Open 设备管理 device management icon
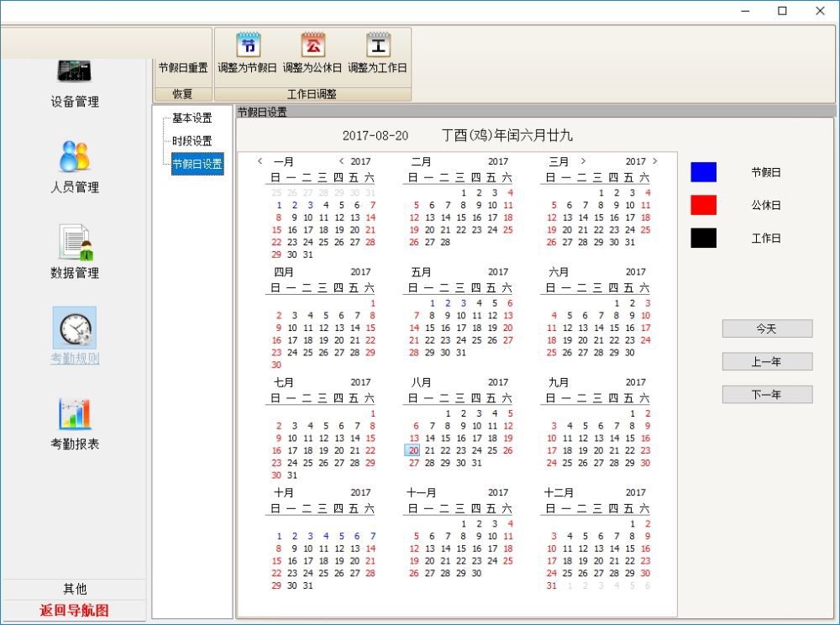This screenshot has width=840, height=625. pos(75,71)
